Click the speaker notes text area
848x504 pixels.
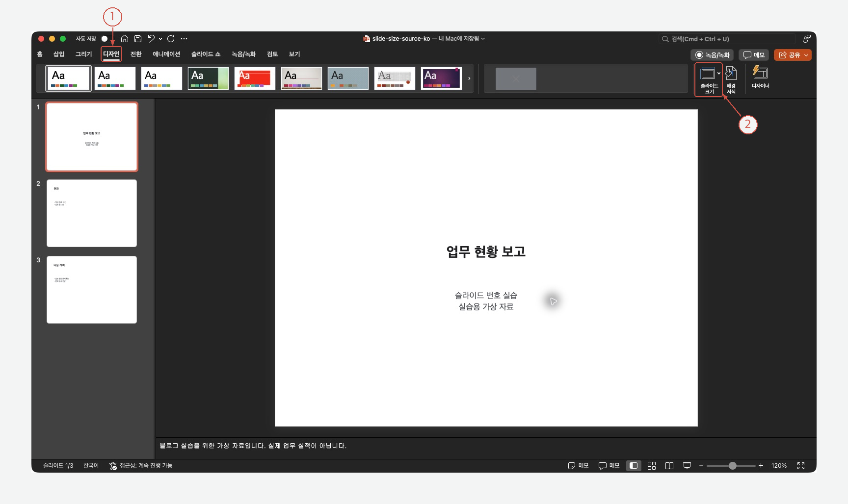[x=486, y=446]
